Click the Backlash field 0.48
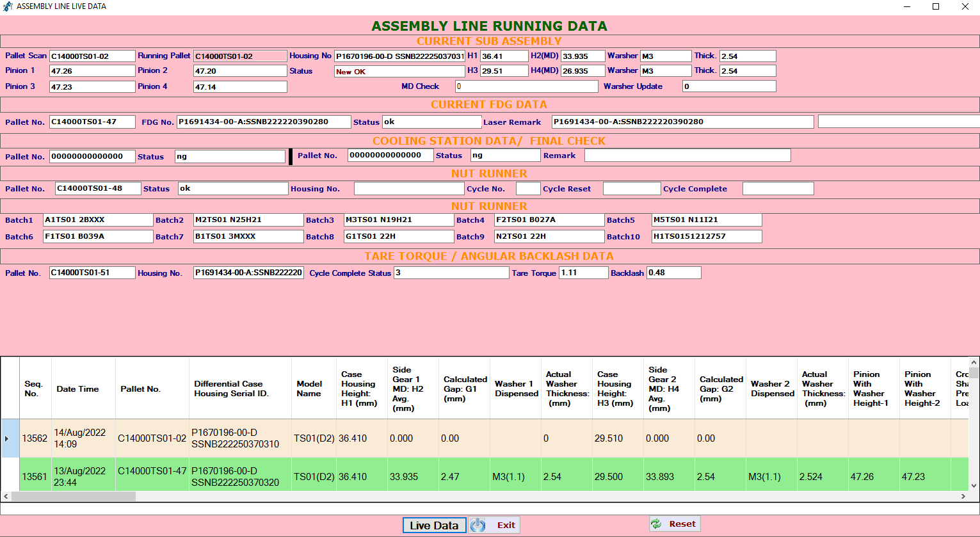 [x=674, y=273]
